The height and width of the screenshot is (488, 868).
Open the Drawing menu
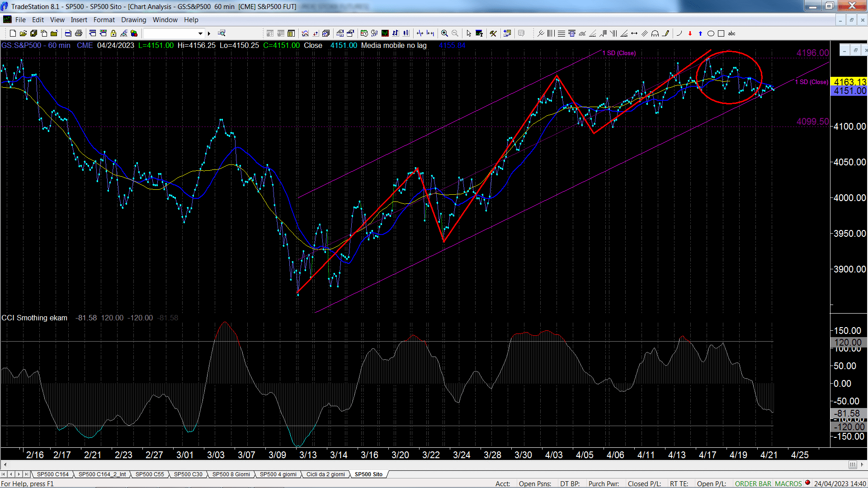click(133, 20)
